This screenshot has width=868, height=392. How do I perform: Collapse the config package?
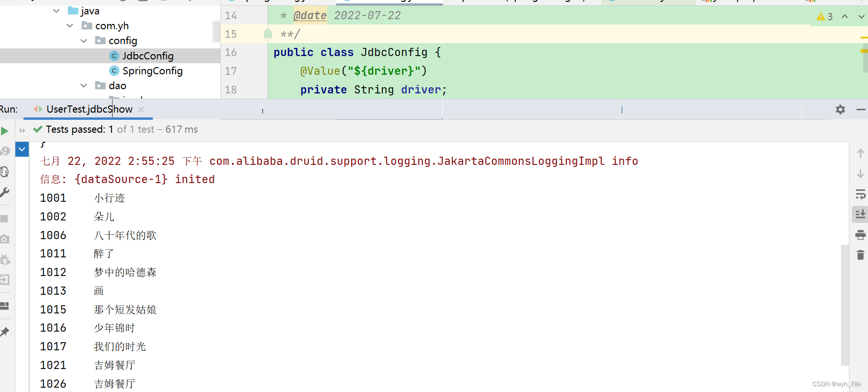[84, 41]
